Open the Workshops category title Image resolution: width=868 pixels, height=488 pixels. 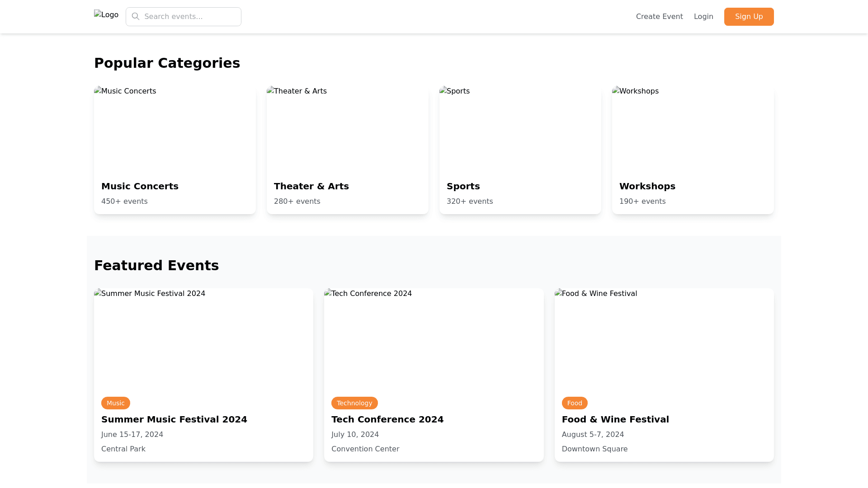point(647,186)
